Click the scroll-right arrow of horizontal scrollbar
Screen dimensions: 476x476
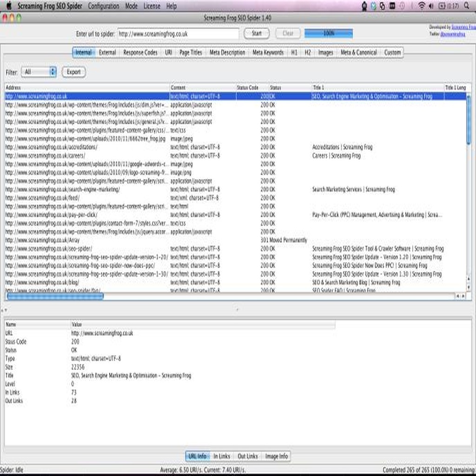tap(463, 296)
